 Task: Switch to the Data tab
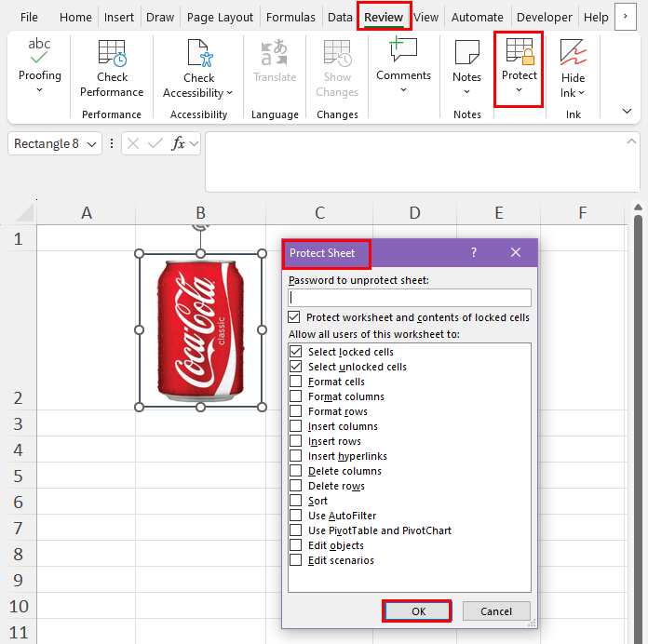tap(340, 17)
